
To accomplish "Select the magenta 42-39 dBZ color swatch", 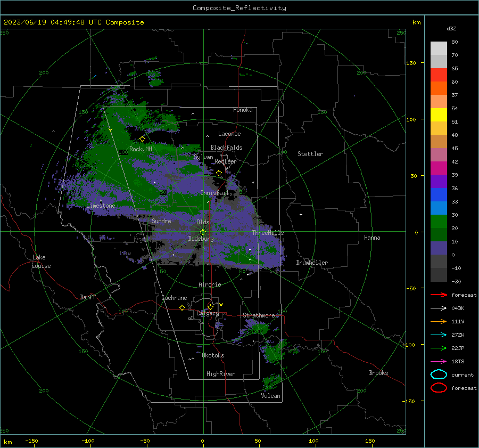I will (x=439, y=168).
